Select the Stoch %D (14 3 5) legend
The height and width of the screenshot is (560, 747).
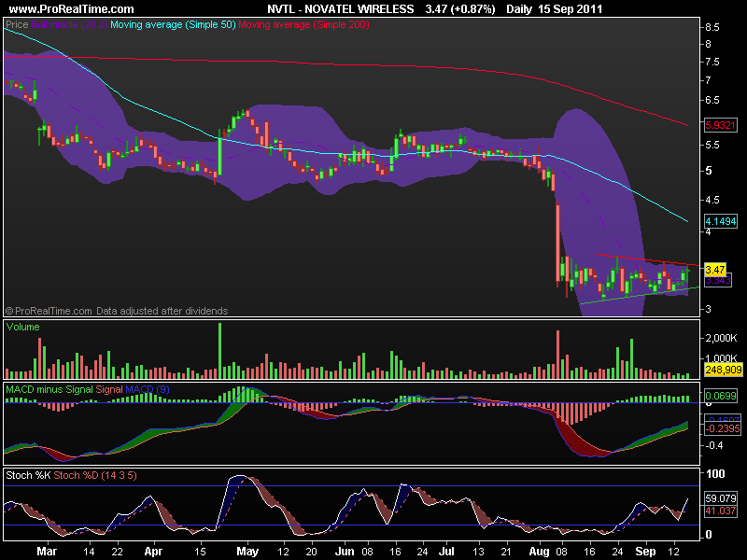95,475
